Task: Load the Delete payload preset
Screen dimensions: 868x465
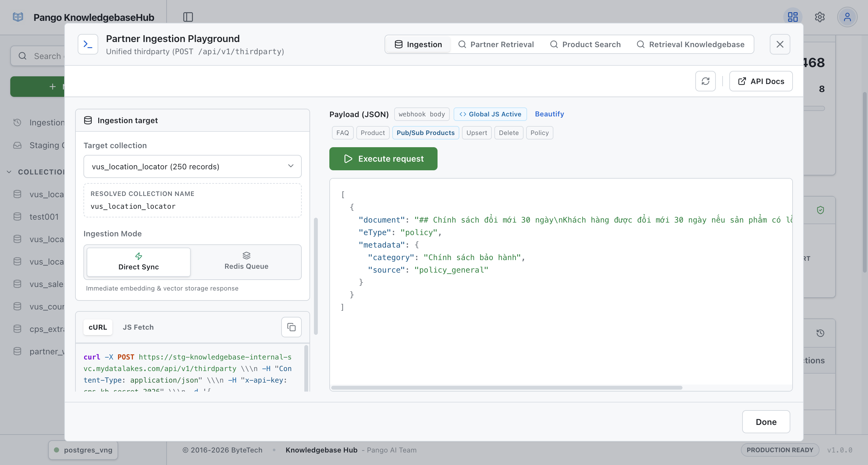Action: [508, 133]
